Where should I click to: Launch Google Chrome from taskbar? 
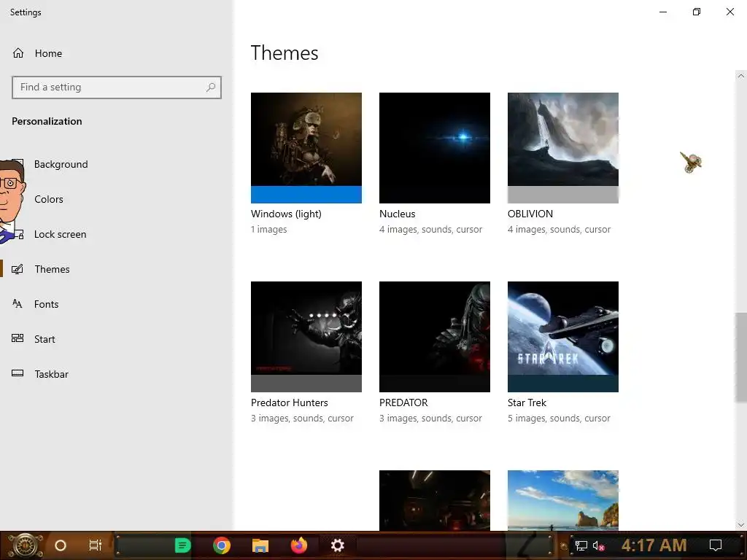point(222,545)
